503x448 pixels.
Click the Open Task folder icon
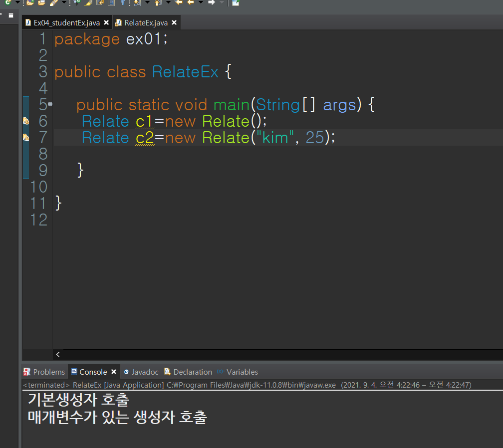point(42,2)
